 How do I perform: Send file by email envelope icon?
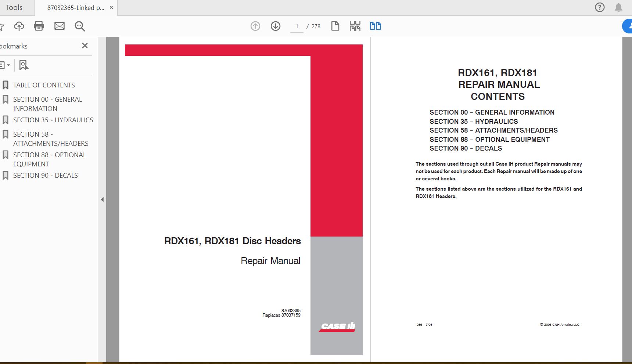pyautogui.click(x=60, y=26)
